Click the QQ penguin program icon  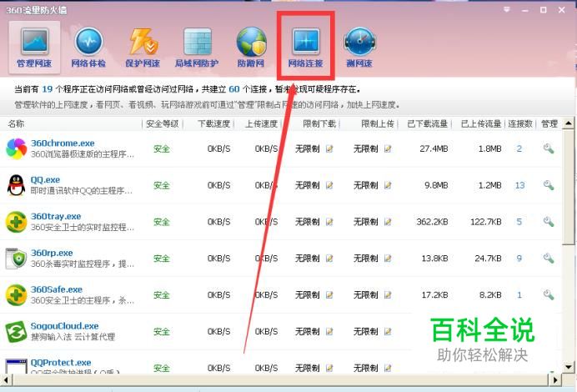[x=16, y=185]
